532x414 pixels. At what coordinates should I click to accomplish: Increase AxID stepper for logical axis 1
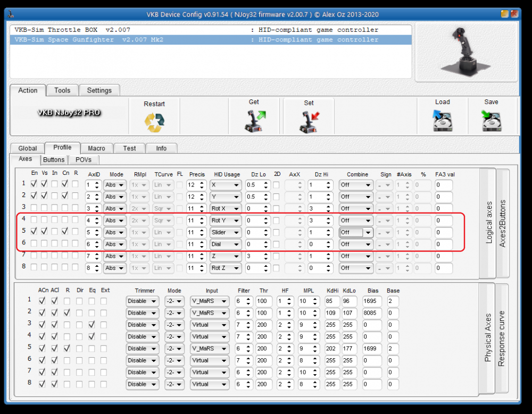coord(97,183)
